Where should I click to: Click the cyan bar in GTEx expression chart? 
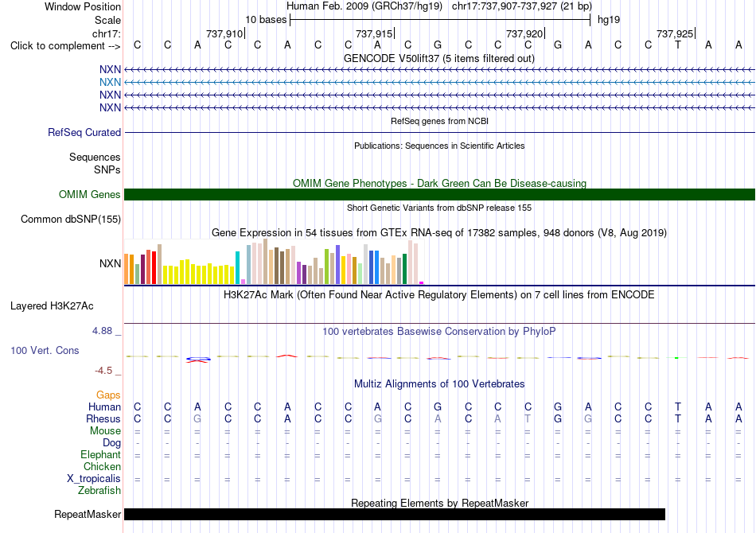[238, 267]
